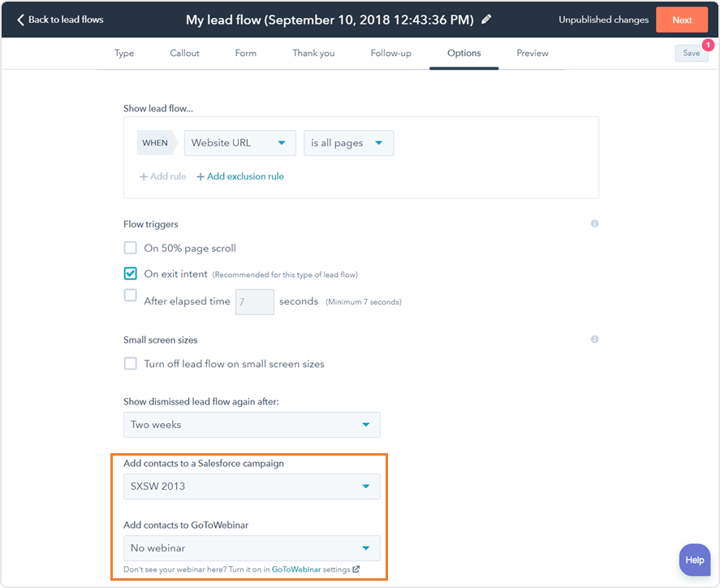
Task: Click the back arrow to lead flows
Action: click(21, 19)
